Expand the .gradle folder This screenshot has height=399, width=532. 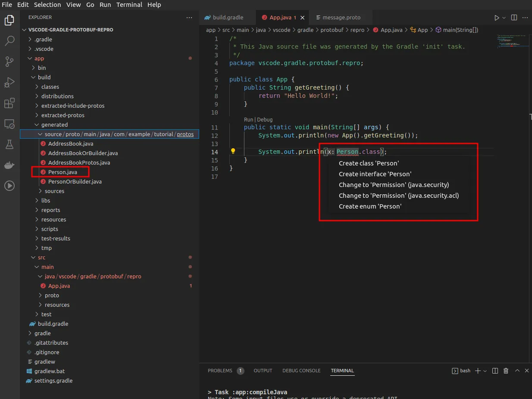pos(110,39)
